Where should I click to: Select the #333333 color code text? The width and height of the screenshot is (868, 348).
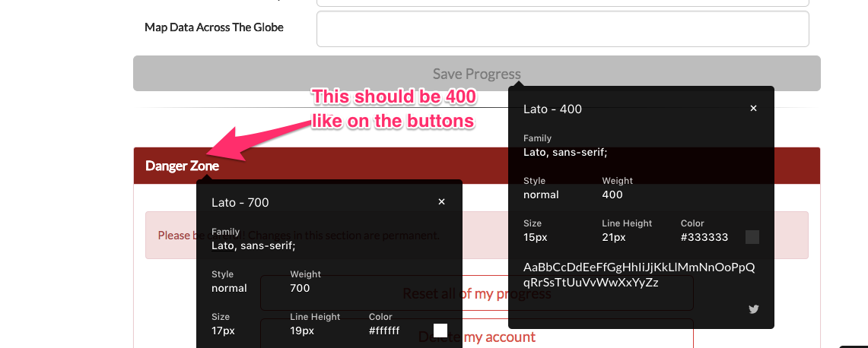(704, 237)
